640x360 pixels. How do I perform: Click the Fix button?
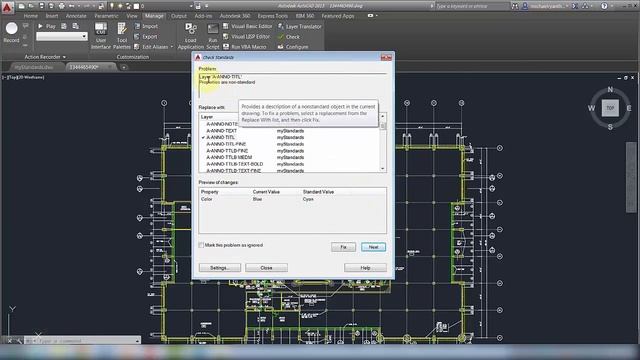[343, 247]
